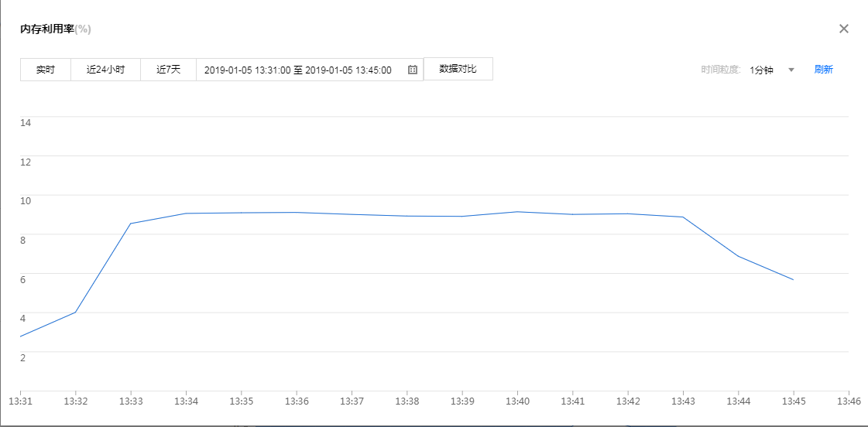Close the 内存利用率 chart dialog

(844, 29)
